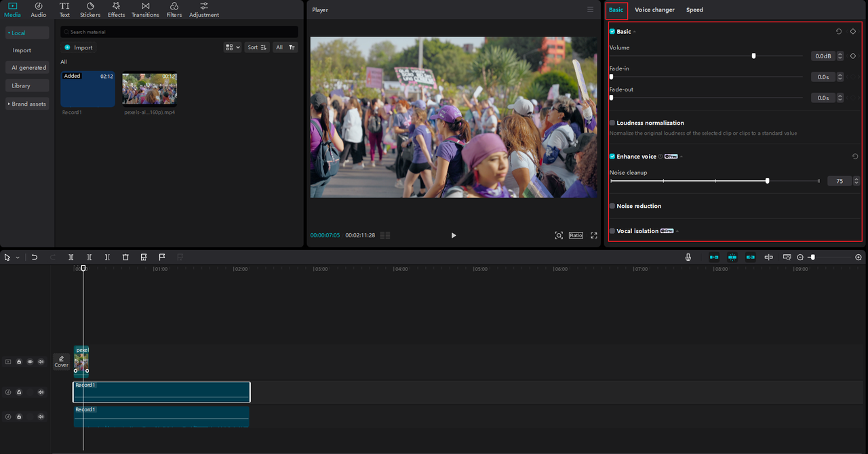Viewport: 868px width, 454px height.
Task: Toggle auto snapping
Action: [732, 257]
